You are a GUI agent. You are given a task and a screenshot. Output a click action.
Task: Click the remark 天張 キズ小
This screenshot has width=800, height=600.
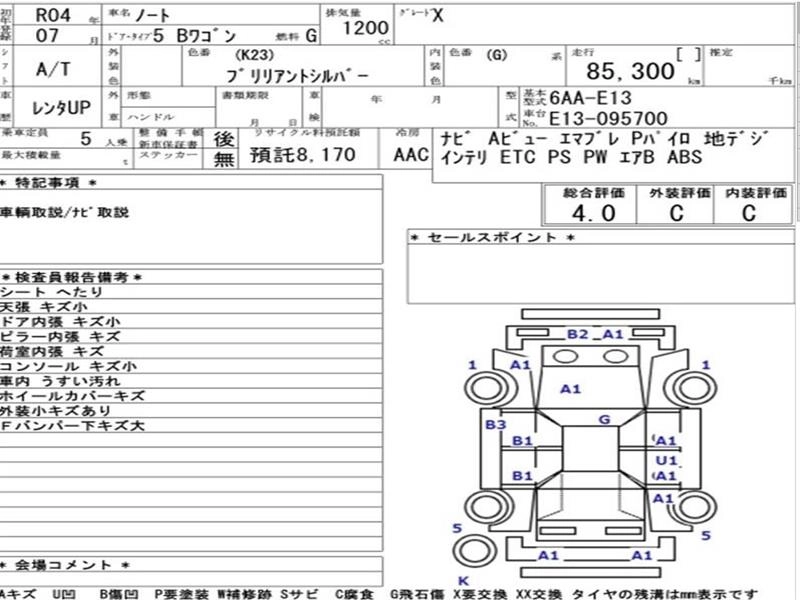[x=44, y=307]
